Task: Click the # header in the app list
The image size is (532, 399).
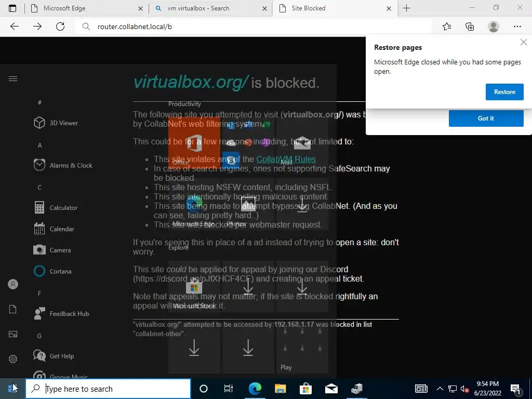Action: pyautogui.click(x=39, y=102)
